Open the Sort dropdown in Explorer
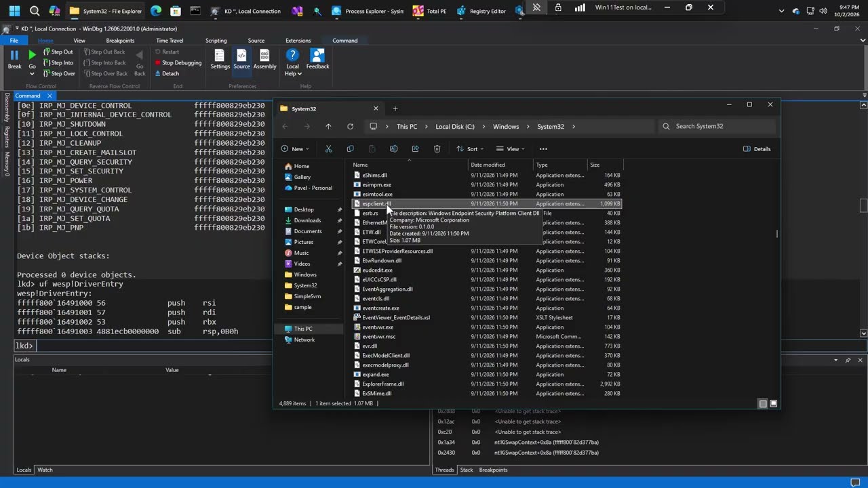The height and width of the screenshot is (488, 868). [470, 149]
